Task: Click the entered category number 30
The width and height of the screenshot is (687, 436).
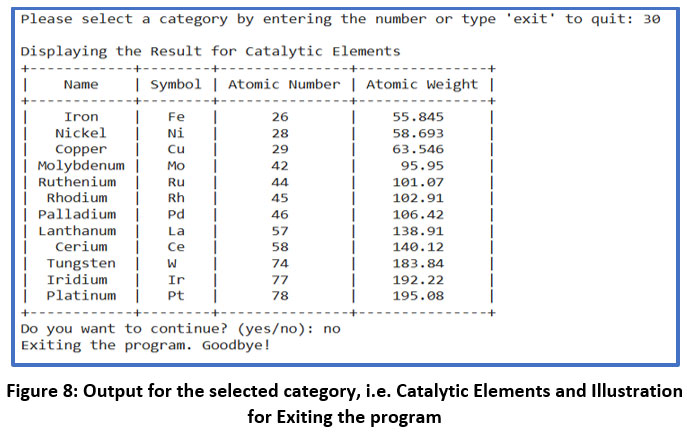Action: [651, 19]
